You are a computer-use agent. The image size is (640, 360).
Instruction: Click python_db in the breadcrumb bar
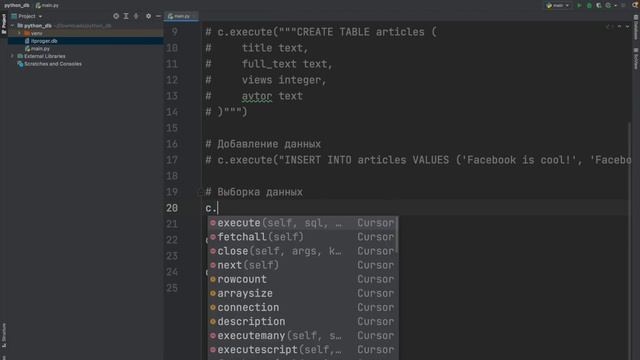click(x=17, y=5)
